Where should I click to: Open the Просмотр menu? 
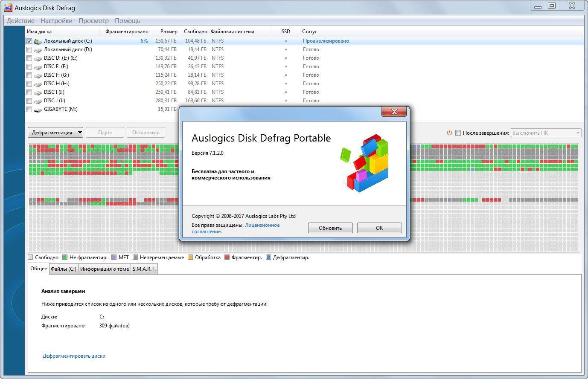click(93, 21)
